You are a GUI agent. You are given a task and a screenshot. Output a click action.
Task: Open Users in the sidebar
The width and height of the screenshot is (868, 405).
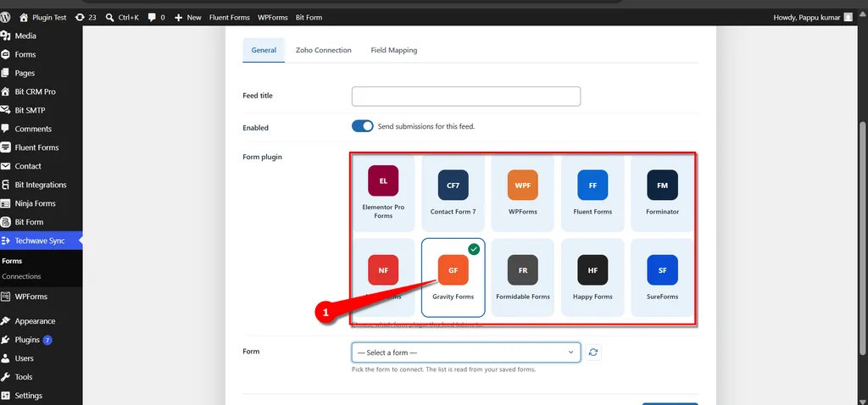tap(41, 358)
